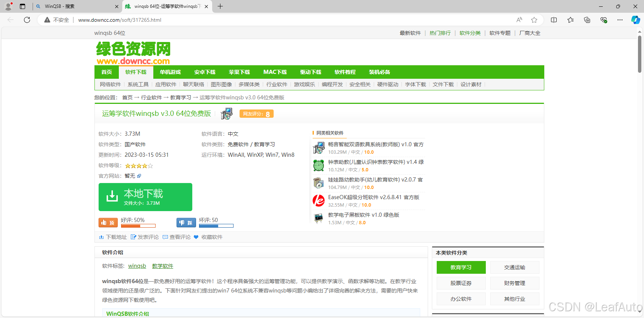Open the read aloud icon in address bar
The image size is (644, 318).
[x=519, y=20]
